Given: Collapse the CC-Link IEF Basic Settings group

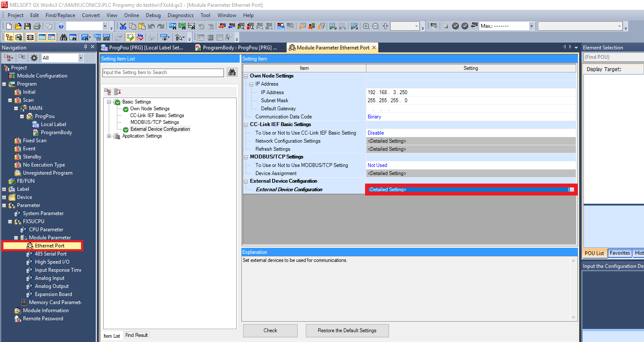Looking at the screenshot, I should (x=246, y=124).
